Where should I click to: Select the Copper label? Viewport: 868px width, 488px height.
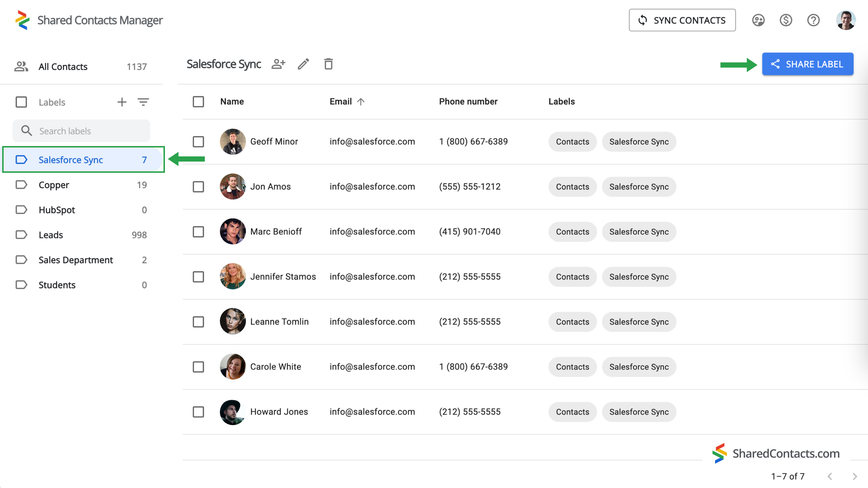[81, 185]
